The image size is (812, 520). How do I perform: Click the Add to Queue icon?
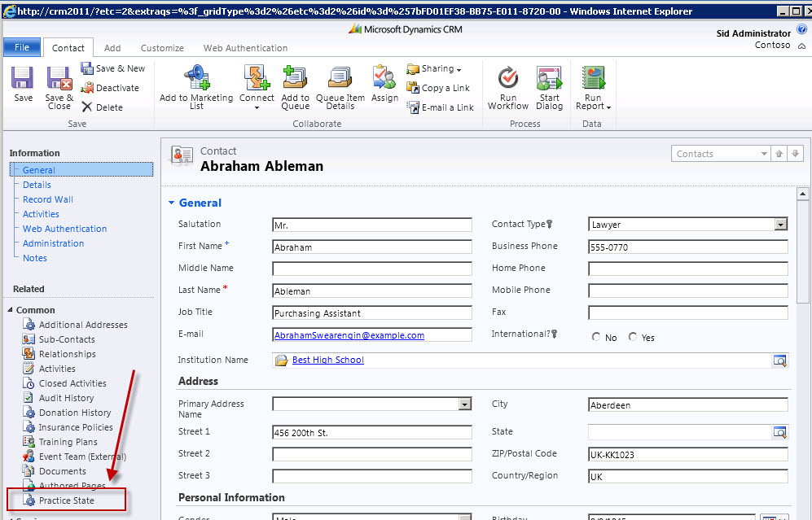[295, 79]
